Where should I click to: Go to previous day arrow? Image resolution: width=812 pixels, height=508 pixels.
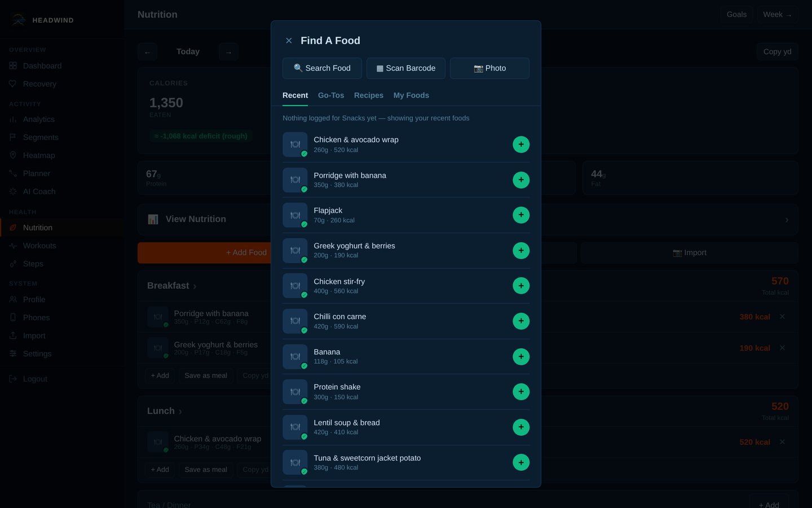[147, 52]
